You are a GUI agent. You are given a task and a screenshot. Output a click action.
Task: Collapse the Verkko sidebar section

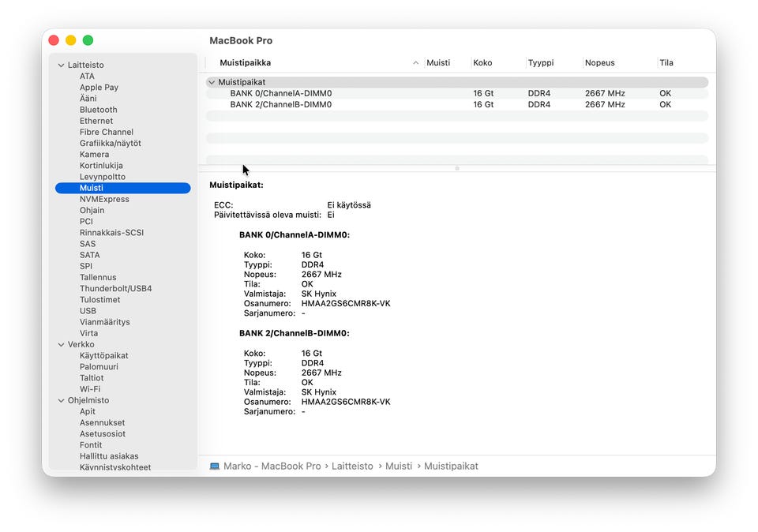tap(61, 345)
